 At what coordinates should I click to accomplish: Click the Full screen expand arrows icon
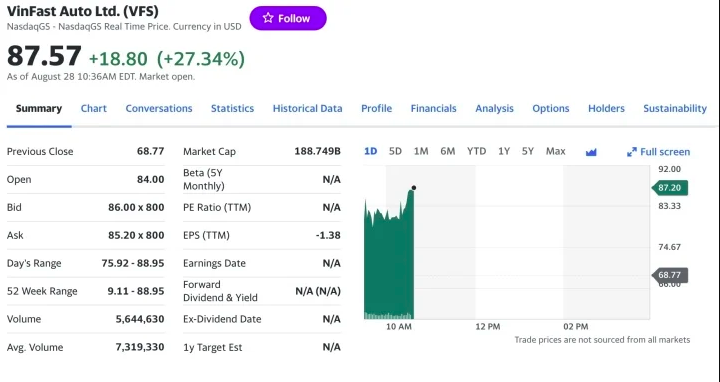(632, 152)
